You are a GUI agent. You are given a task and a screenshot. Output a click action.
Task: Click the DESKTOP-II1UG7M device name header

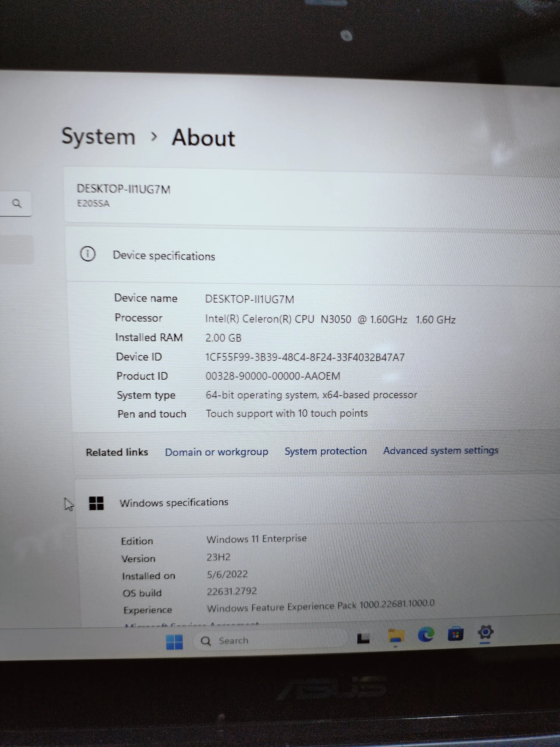[124, 189]
